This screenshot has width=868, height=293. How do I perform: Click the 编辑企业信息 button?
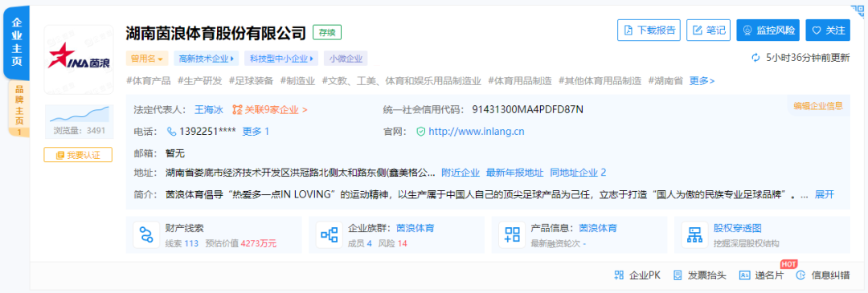pos(818,106)
